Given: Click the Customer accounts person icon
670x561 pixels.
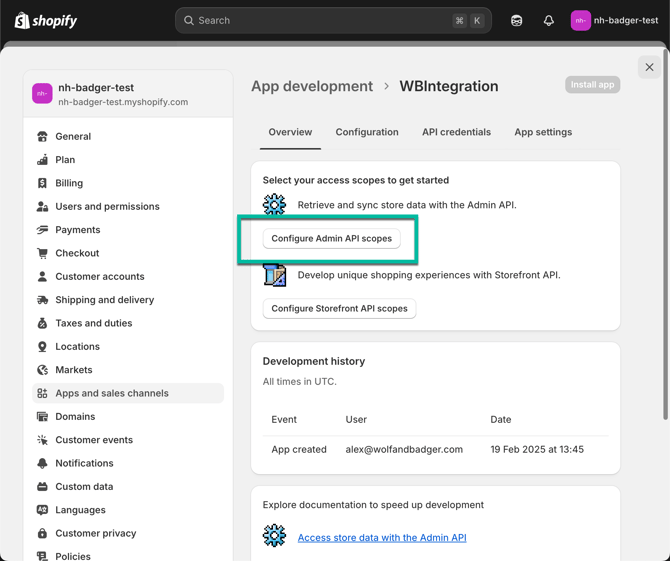Looking at the screenshot, I should (x=42, y=276).
